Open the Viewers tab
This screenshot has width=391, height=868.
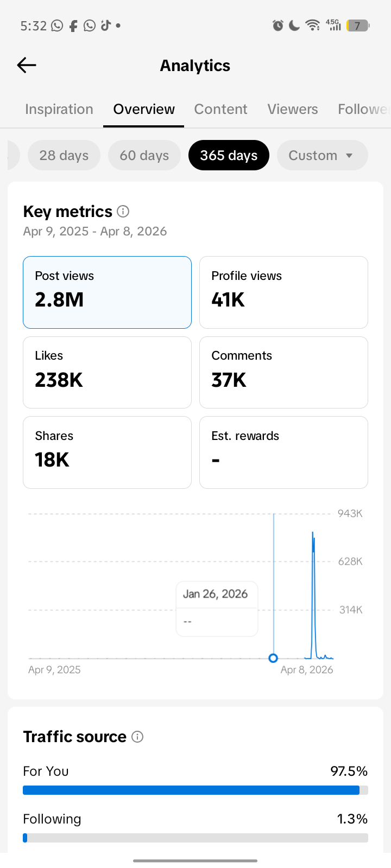292,109
